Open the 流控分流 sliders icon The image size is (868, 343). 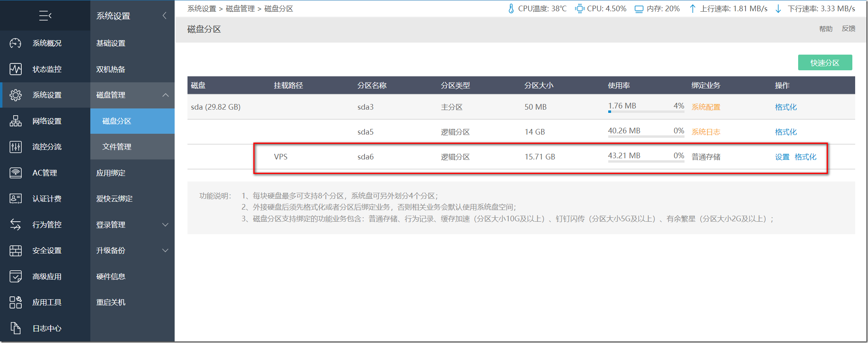pyautogui.click(x=16, y=147)
